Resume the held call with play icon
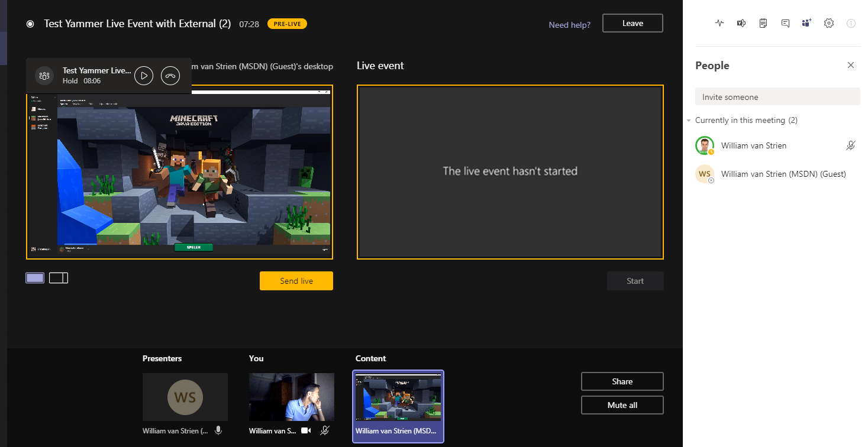The image size is (868, 447). pyautogui.click(x=144, y=76)
